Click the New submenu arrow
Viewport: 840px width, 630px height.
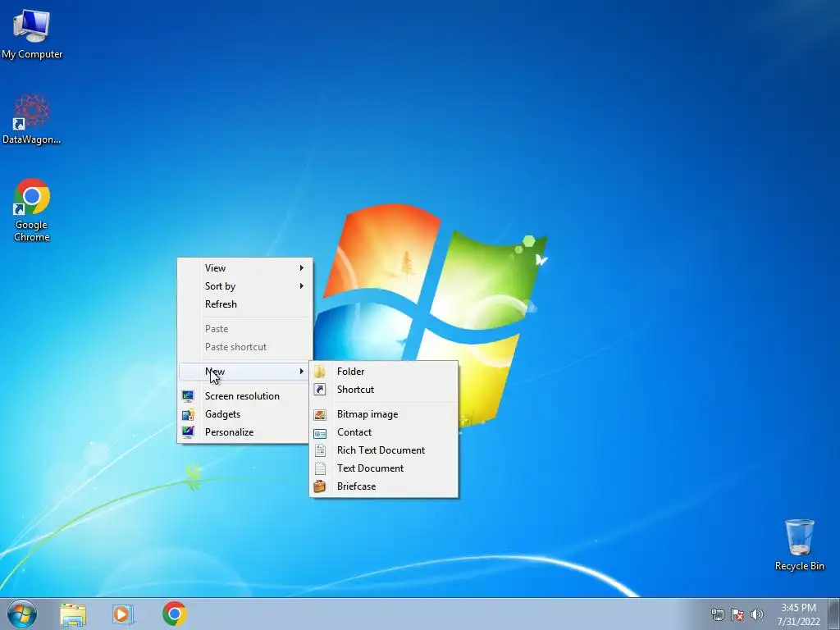(302, 372)
